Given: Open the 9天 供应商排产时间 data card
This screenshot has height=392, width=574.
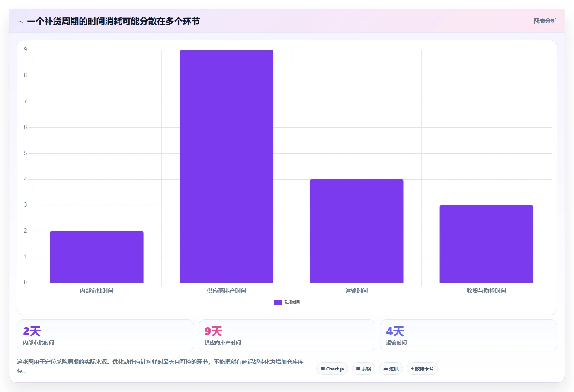Looking at the screenshot, I should [287, 335].
